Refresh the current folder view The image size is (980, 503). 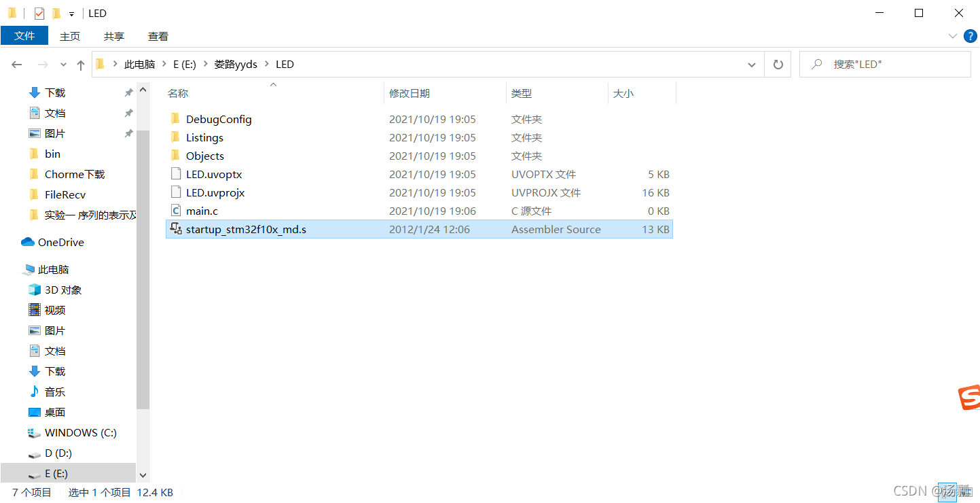click(778, 65)
